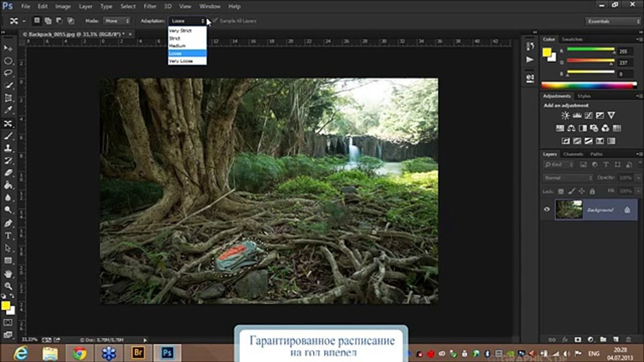Image resolution: width=644 pixels, height=362 pixels.
Task: Open the Essentials workspace dropdown
Action: (x=613, y=21)
